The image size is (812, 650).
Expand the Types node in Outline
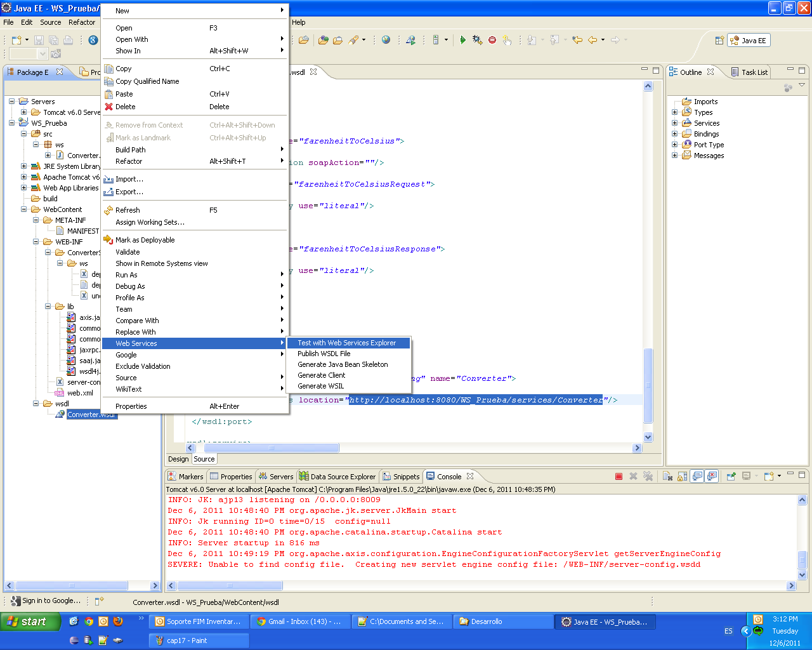click(x=675, y=112)
